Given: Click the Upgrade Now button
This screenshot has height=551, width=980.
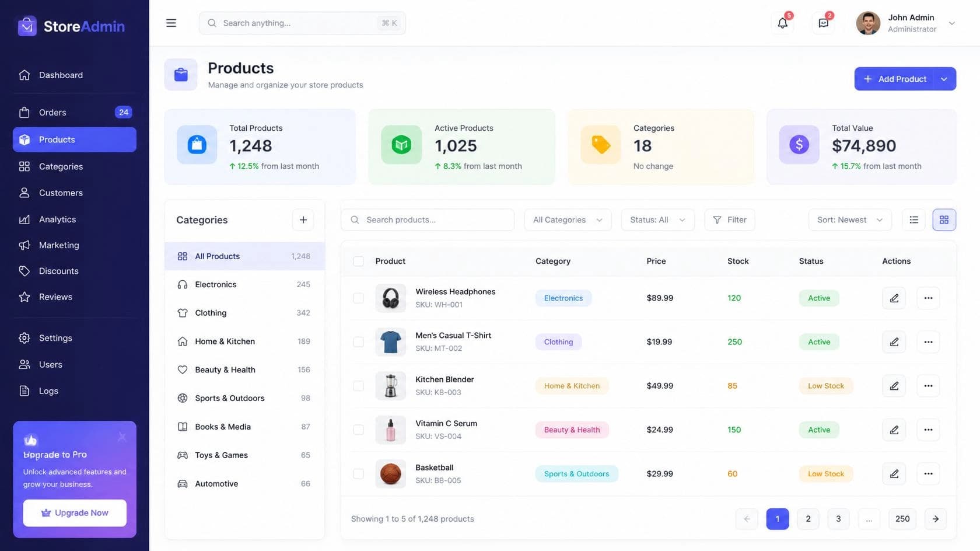Looking at the screenshot, I should 75,513.
